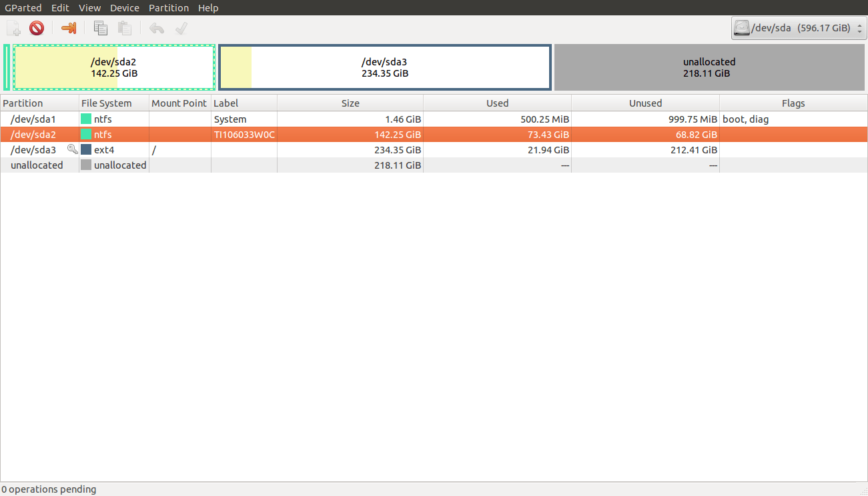Click the Undo last operation icon
The width and height of the screenshot is (868, 496).
tap(156, 28)
